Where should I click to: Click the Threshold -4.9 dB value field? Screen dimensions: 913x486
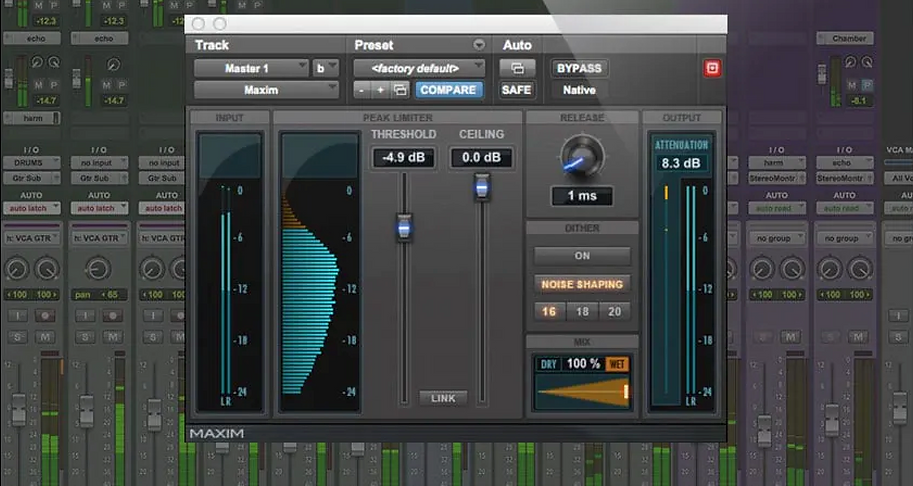click(x=404, y=158)
